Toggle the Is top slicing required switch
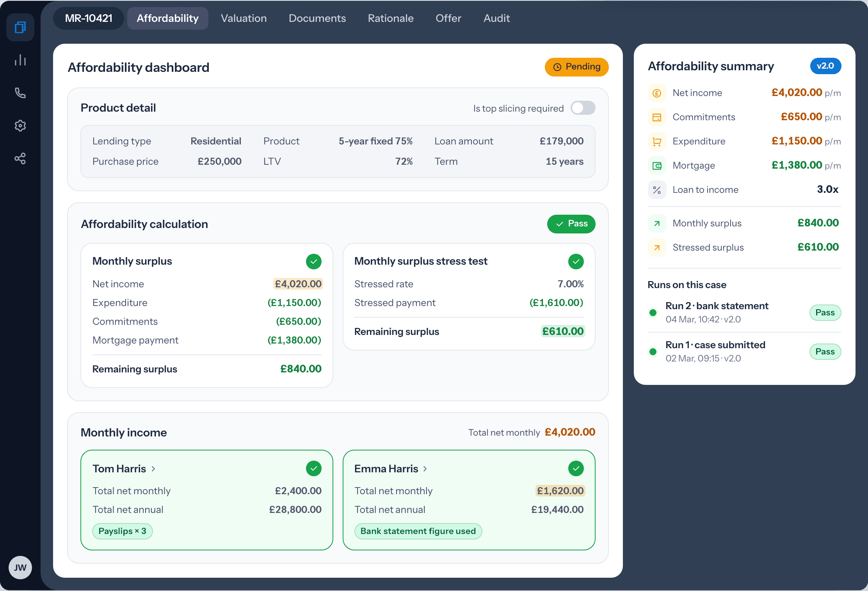 click(583, 108)
